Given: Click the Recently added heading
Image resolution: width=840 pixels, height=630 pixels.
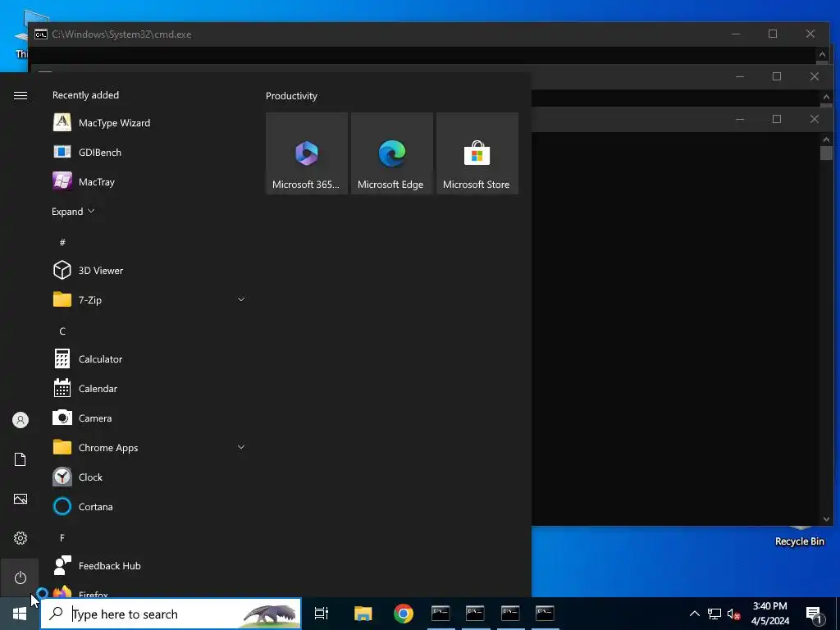Looking at the screenshot, I should tap(85, 95).
